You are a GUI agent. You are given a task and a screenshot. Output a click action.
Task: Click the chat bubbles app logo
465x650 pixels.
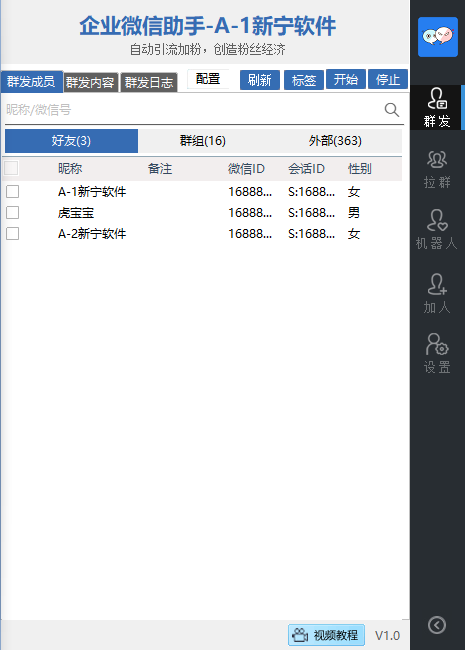click(438, 37)
